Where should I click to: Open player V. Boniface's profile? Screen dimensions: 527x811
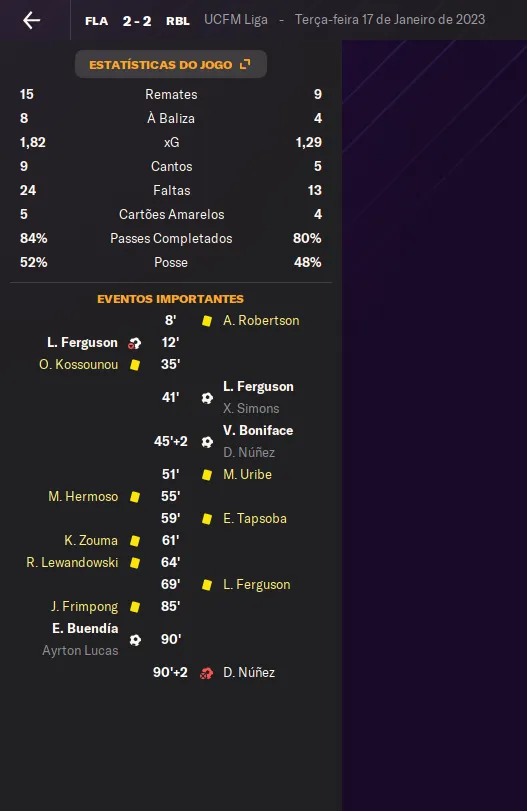258,430
